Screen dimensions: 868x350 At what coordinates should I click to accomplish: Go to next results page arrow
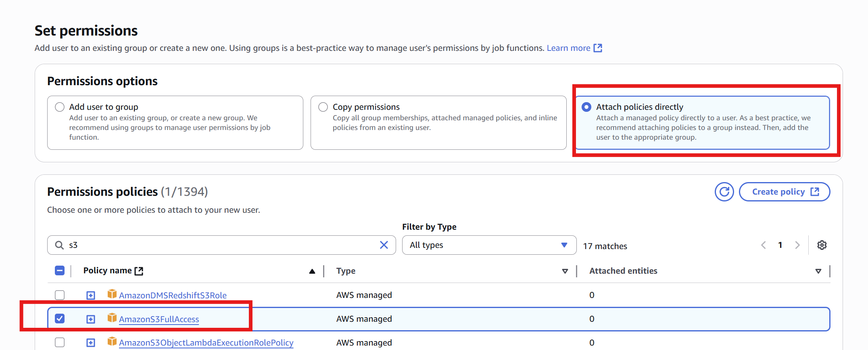click(x=797, y=245)
